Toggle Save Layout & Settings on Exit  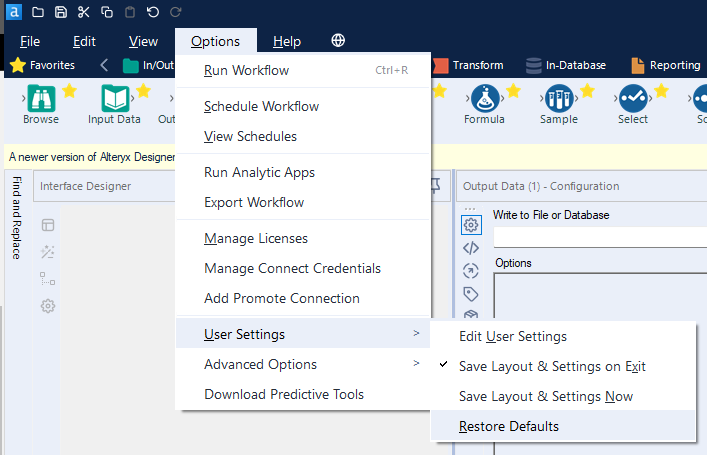coord(552,366)
